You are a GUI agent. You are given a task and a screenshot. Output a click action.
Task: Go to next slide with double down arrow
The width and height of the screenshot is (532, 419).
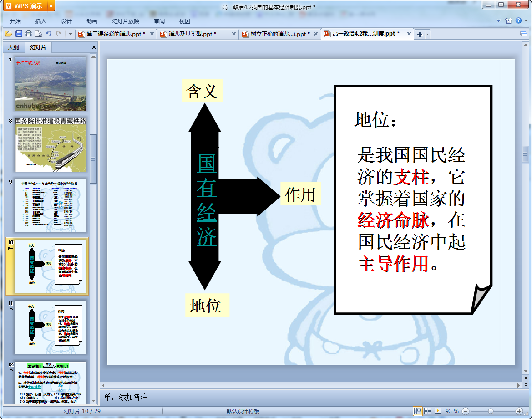point(526,385)
